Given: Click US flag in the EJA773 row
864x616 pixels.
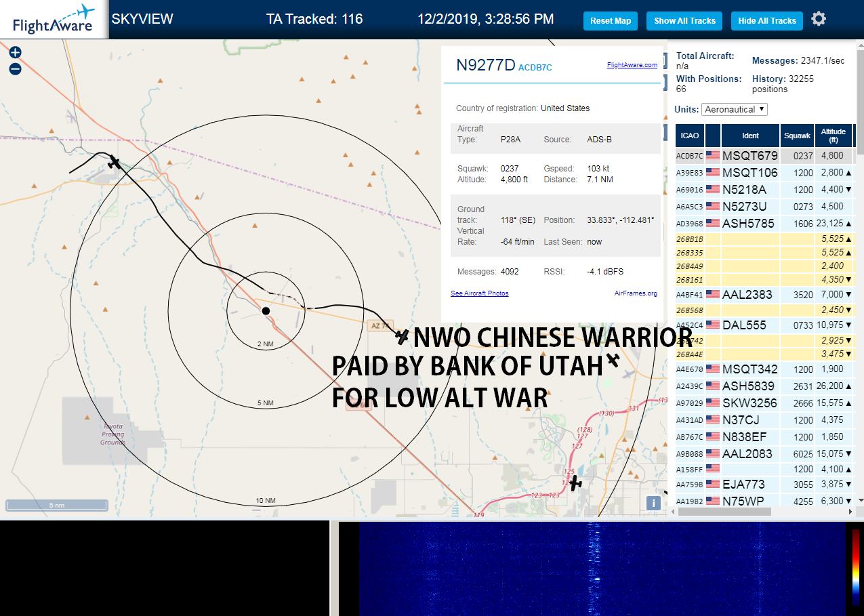Looking at the screenshot, I should (713, 484).
